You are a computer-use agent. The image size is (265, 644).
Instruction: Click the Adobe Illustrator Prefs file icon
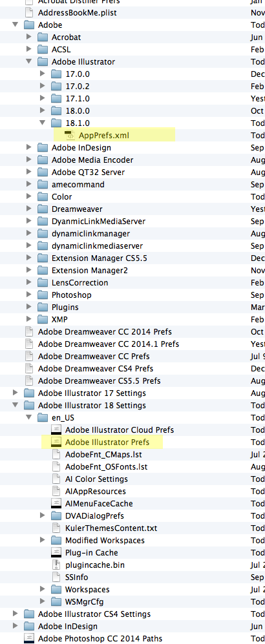click(56, 442)
